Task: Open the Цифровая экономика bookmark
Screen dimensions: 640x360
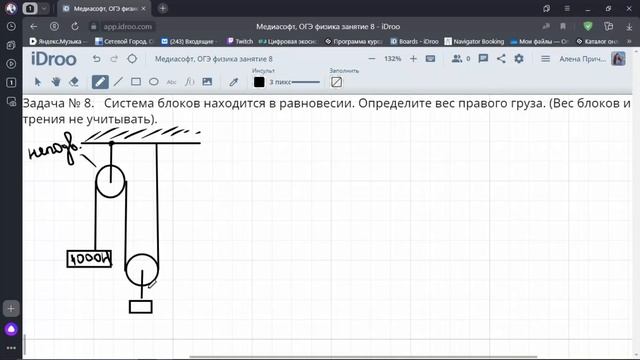Action: pos(287,41)
